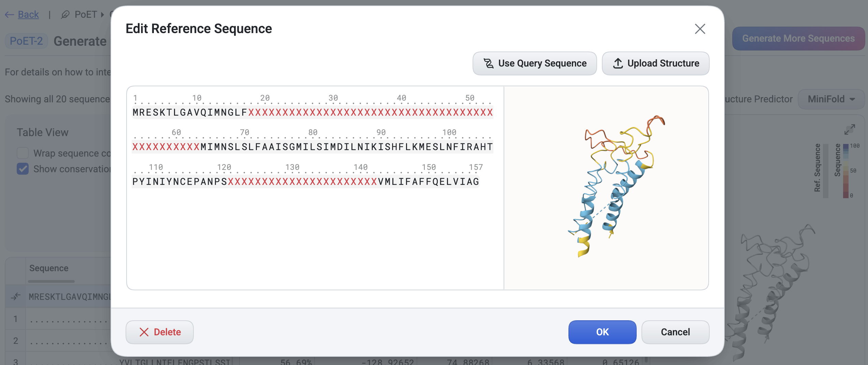Enable the Wrap sequence checkbox
Viewport: 868px width, 365px height.
pyautogui.click(x=23, y=153)
